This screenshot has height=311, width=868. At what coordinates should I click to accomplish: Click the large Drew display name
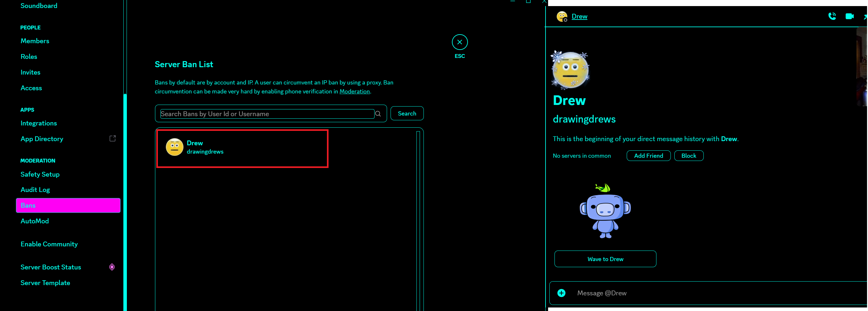(x=569, y=100)
